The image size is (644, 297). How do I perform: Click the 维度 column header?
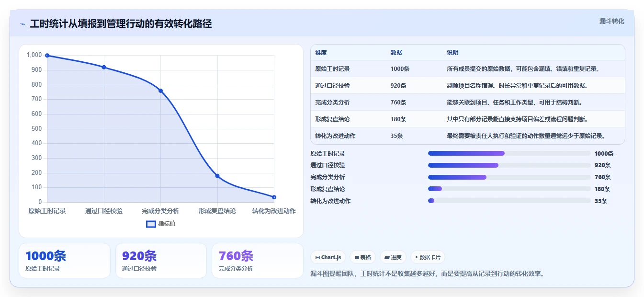click(321, 53)
